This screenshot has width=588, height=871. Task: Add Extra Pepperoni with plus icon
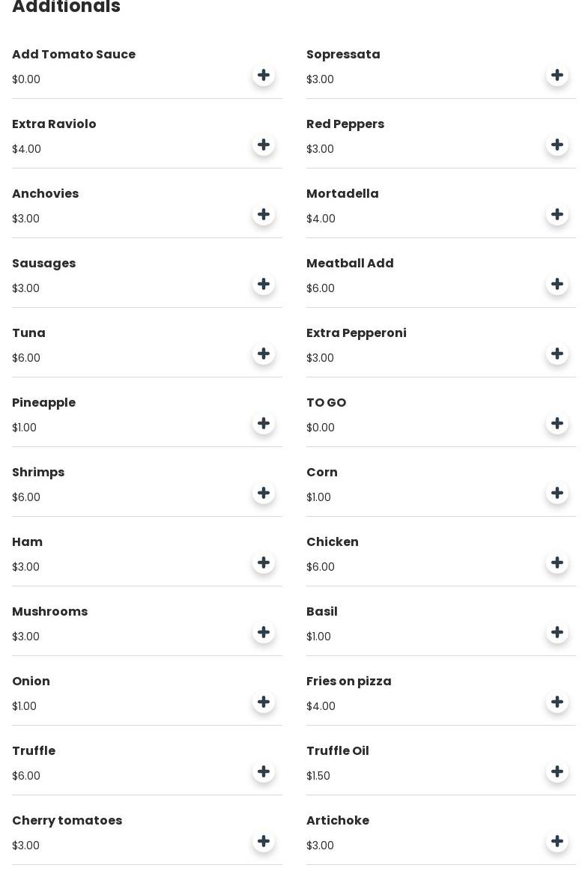(557, 353)
